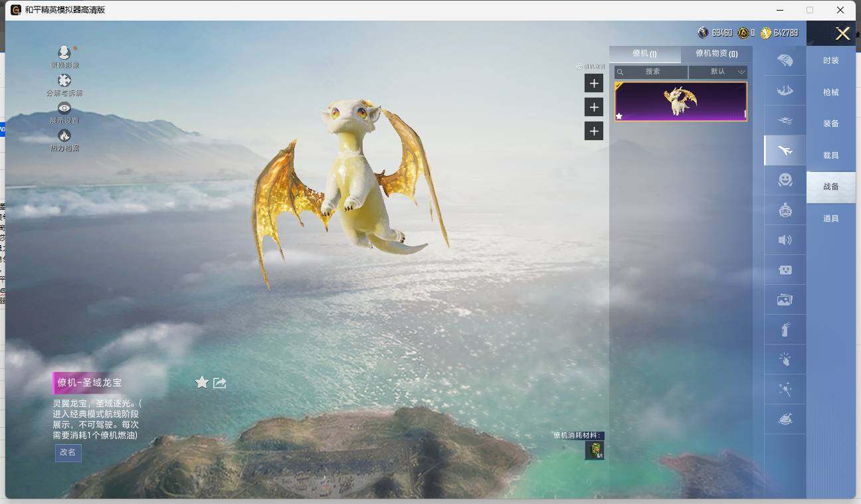The height and width of the screenshot is (504, 861).
Task: Open the 载具 menu tab
Action: point(831,155)
